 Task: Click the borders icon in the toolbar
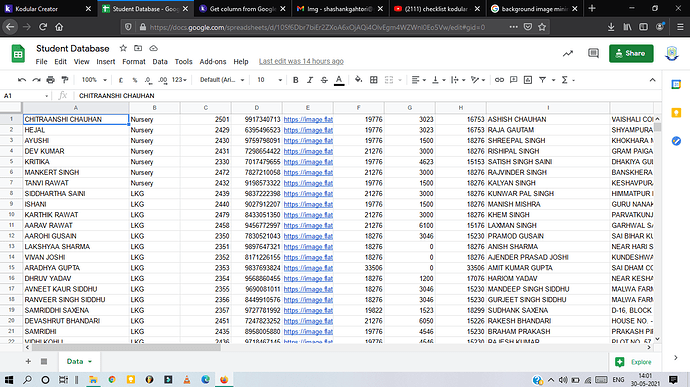pyautogui.click(x=374, y=80)
